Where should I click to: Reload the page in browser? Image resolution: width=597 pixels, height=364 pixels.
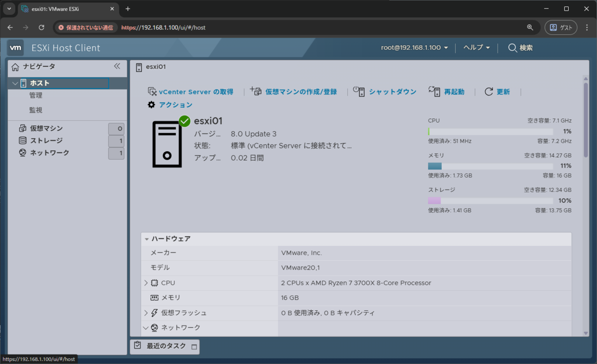[41, 27]
